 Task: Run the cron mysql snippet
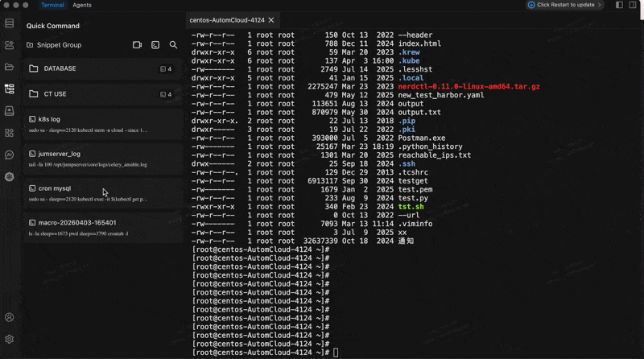[103, 193]
